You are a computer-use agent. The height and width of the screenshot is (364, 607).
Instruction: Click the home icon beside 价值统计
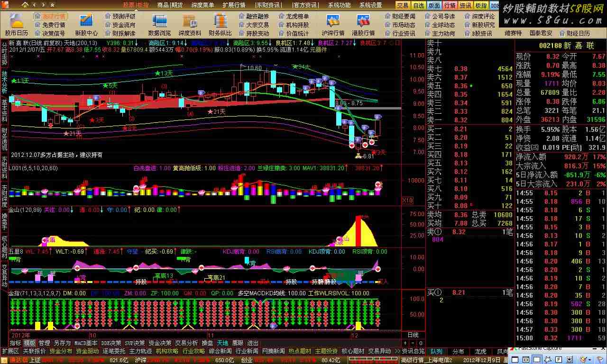281,33
